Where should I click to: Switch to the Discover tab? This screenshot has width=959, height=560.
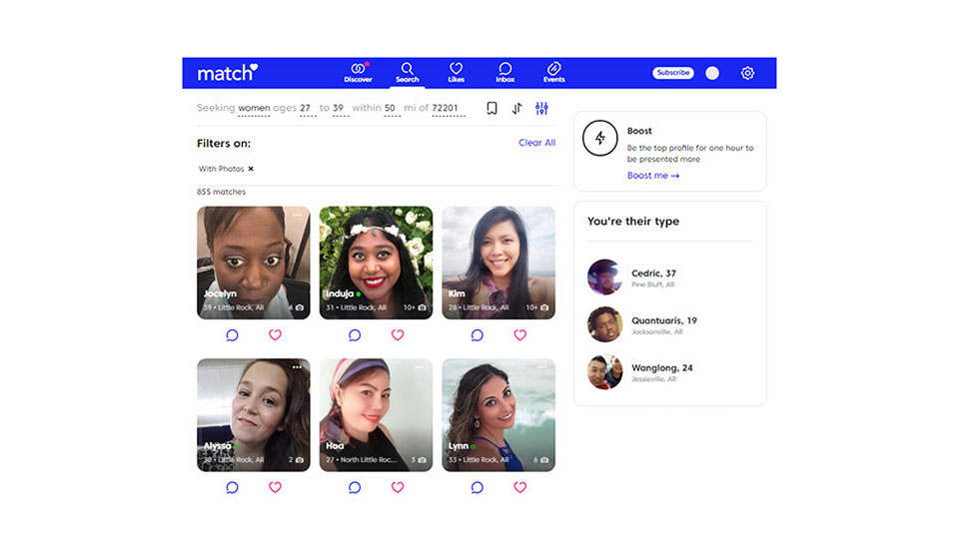358,73
